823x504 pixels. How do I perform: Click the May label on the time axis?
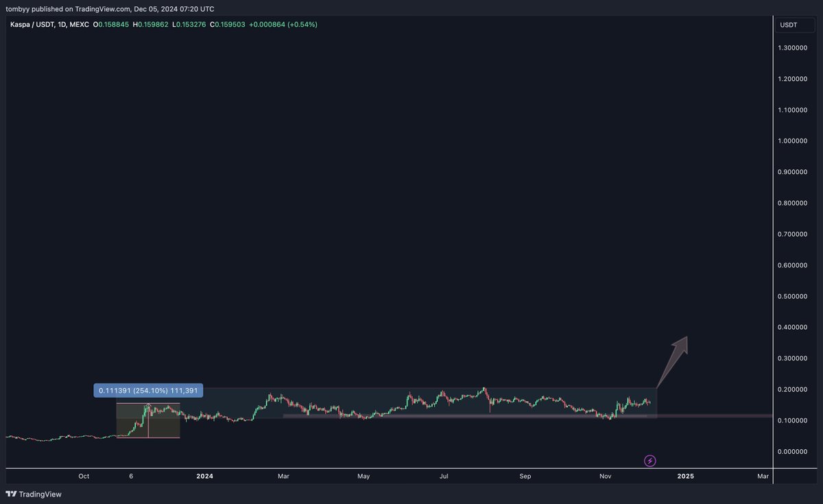pos(363,475)
